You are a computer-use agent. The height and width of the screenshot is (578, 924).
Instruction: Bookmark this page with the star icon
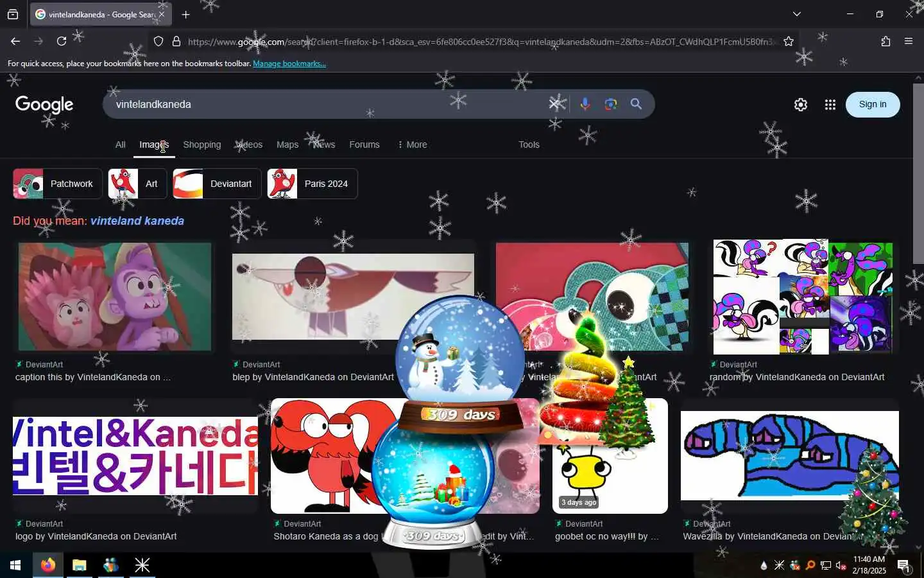point(789,41)
